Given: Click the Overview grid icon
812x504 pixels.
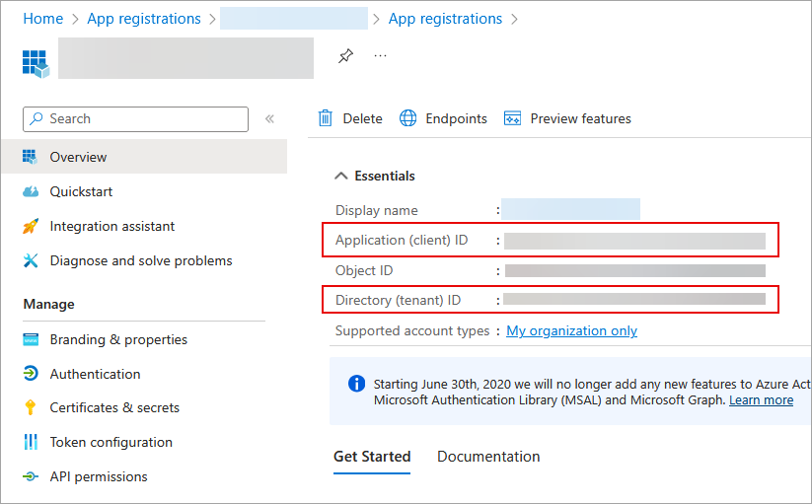Looking at the screenshot, I should coord(30,157).
